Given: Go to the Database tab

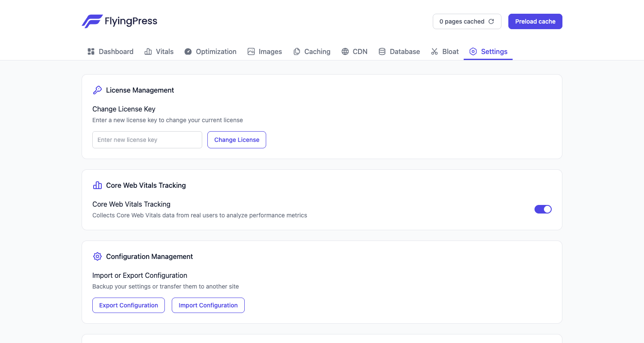Looking at the screenshot, I should (x=399, y=51).
